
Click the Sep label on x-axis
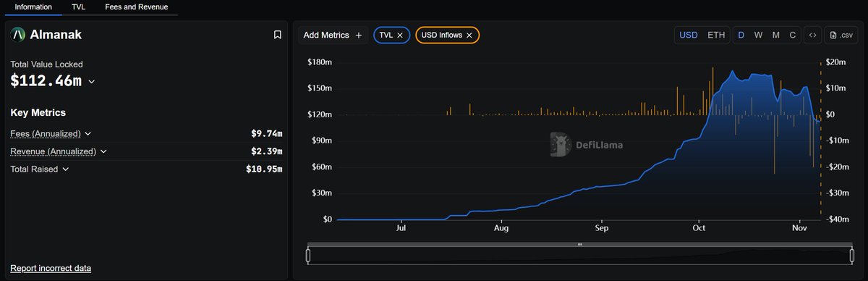[601, 228]
